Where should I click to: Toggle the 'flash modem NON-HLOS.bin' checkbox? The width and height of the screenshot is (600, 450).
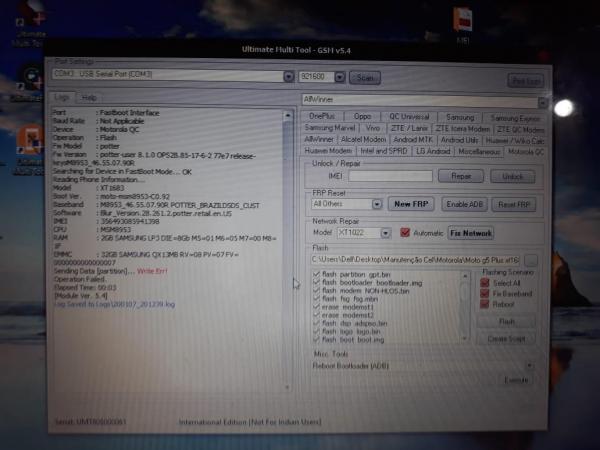316,291
